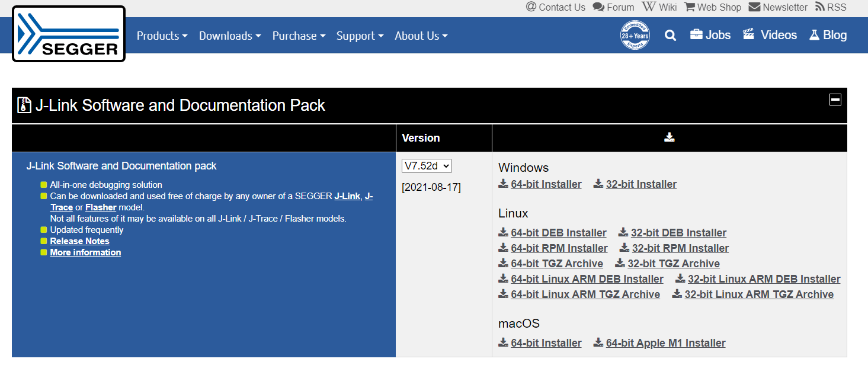
Task: Open the V7.52d version dropdown
Action: 427,166
